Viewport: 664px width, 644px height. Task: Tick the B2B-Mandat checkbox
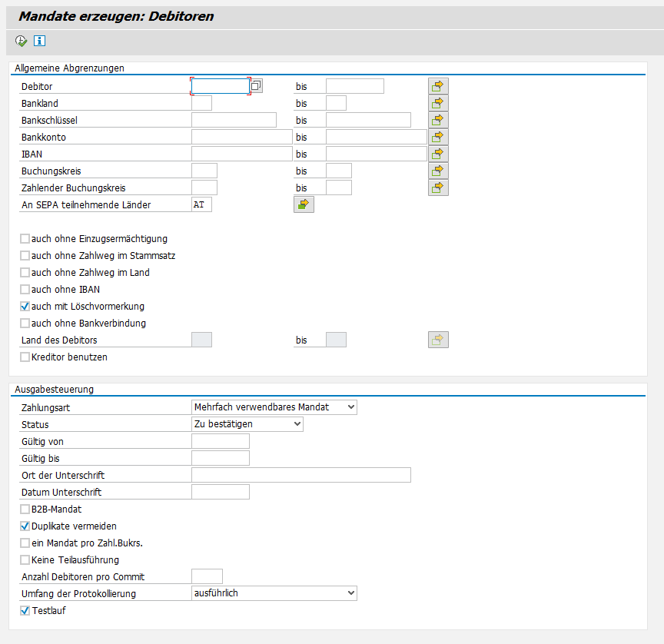pyautogui.click(x=25, y=510)
